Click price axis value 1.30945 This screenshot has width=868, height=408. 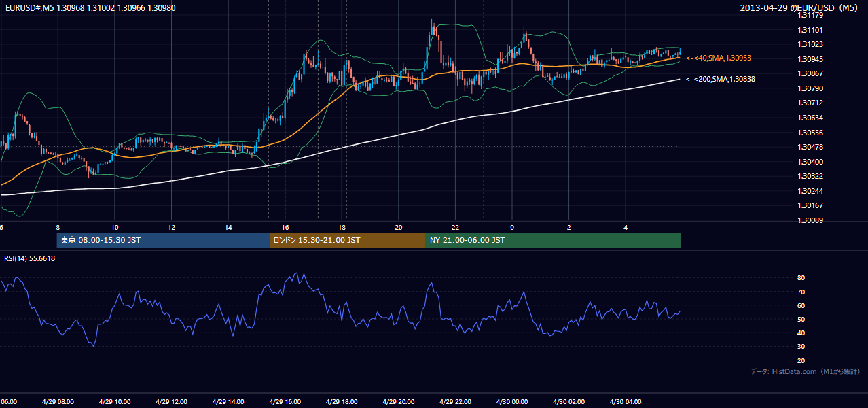click(811, 59)
